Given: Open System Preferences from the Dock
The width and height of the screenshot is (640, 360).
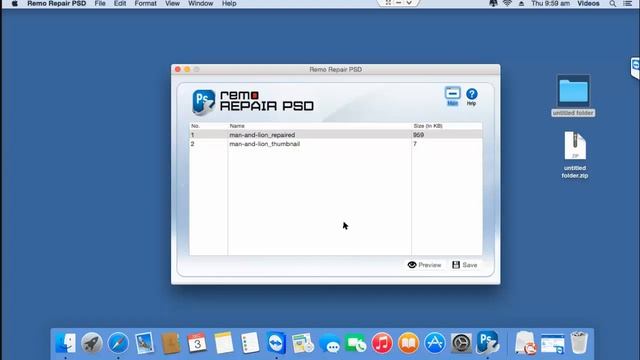Looking at the screenshot, I should point(461,342).
